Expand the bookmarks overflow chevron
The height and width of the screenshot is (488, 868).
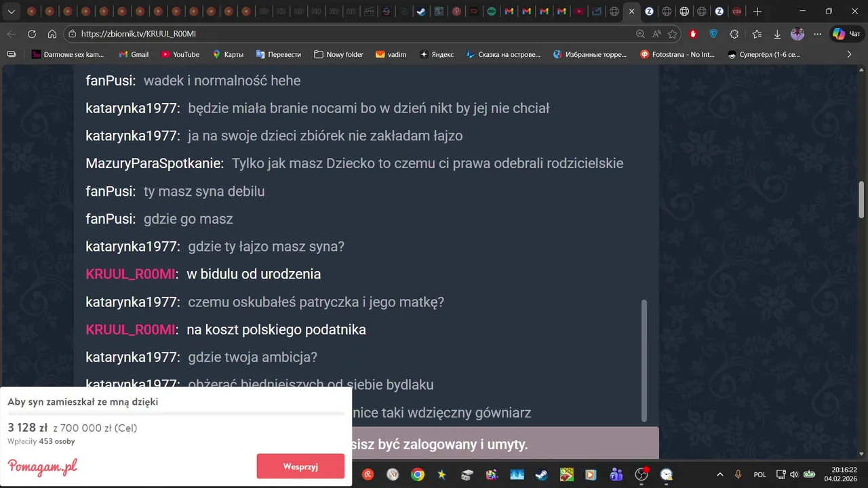click(x=849, y=54)
